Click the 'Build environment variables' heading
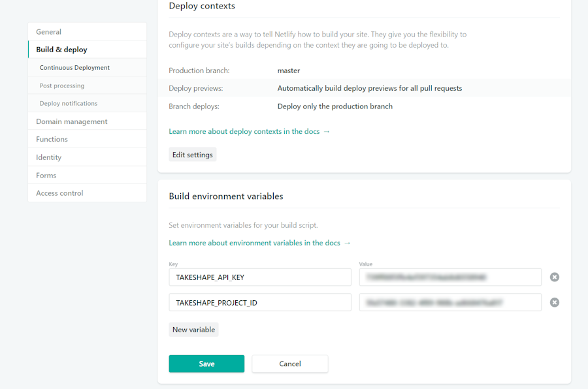Screen dimensions: 588x389 pos(226,196)
